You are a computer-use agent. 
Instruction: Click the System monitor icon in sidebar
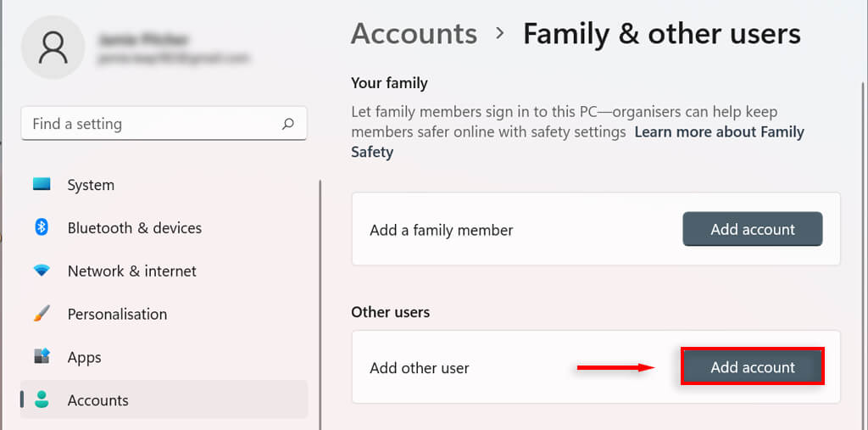pyautogui.click(x=42, y=184)
